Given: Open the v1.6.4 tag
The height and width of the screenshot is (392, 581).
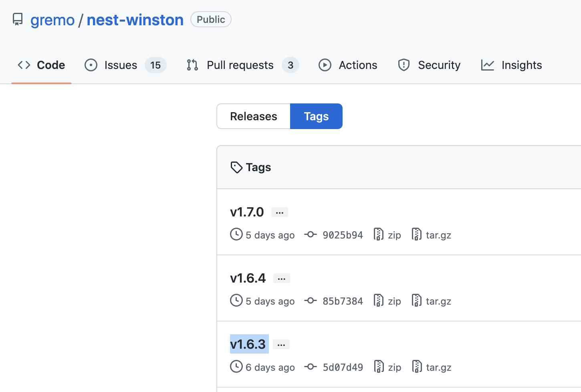Looking at the screenshot, I should click(248, 278).
